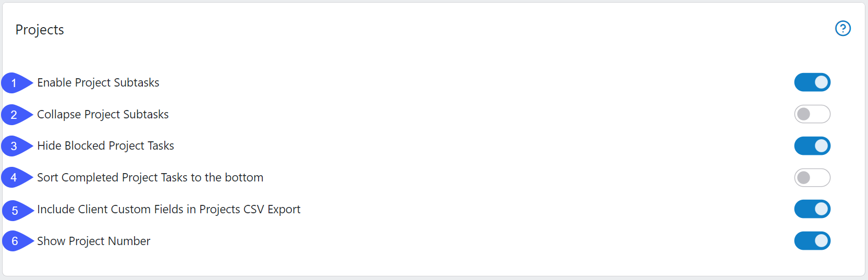Click the number 4 callout marker

click(x=17, y=177)
